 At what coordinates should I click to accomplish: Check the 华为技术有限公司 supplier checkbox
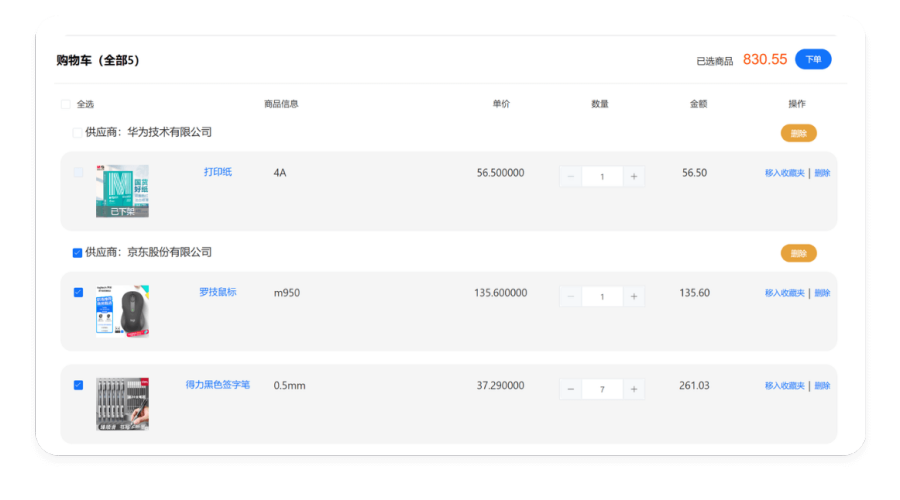[x=77, y=133]
